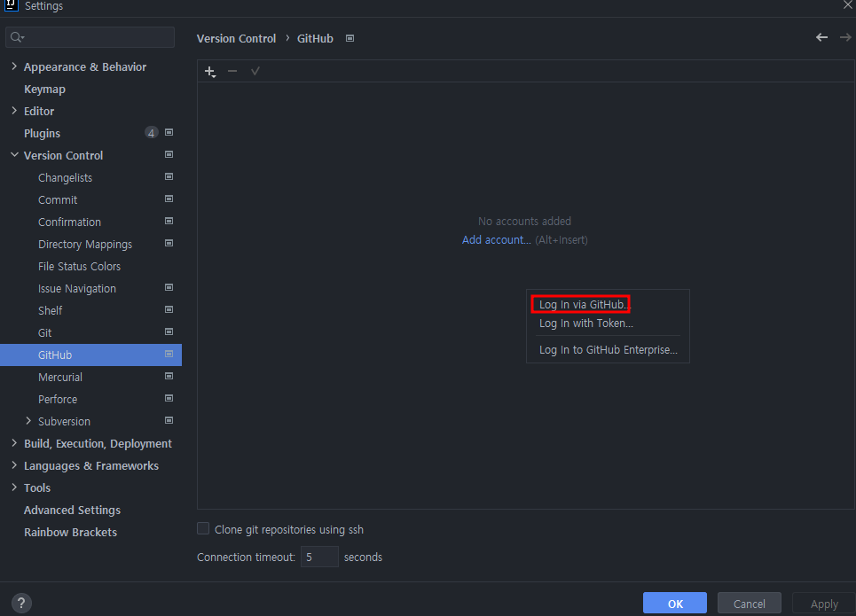Viewport: 856px width, 616px height.
Task: Open Keymap settings
Action: point(44,89)
